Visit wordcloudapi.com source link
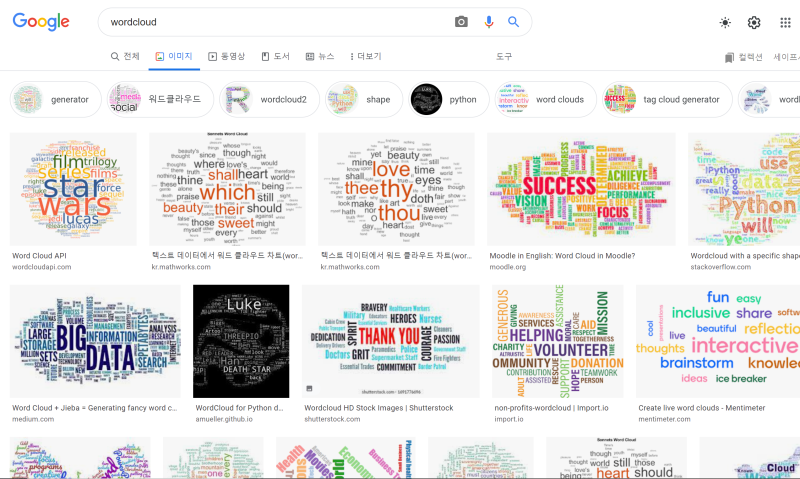Viewport: 800px width, 479px height. point(42,267)
